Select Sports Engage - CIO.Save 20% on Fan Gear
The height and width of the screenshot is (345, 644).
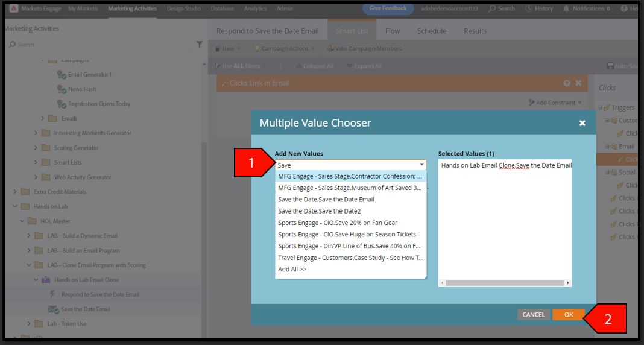tap(351, 223)
